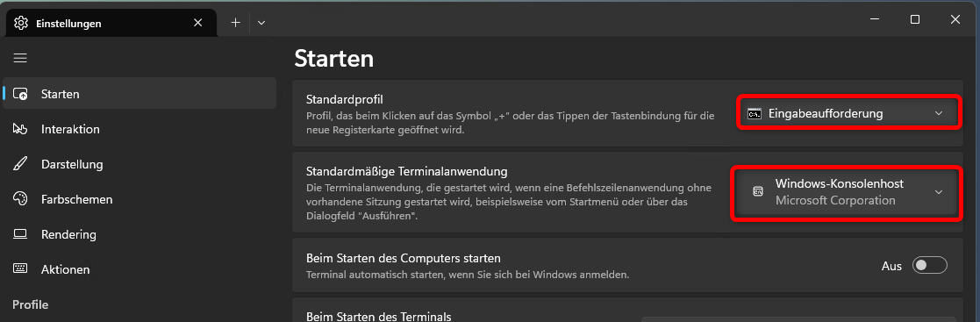Toggle the hamburger navigation menu
980x322 pixels.
[20, 58]
